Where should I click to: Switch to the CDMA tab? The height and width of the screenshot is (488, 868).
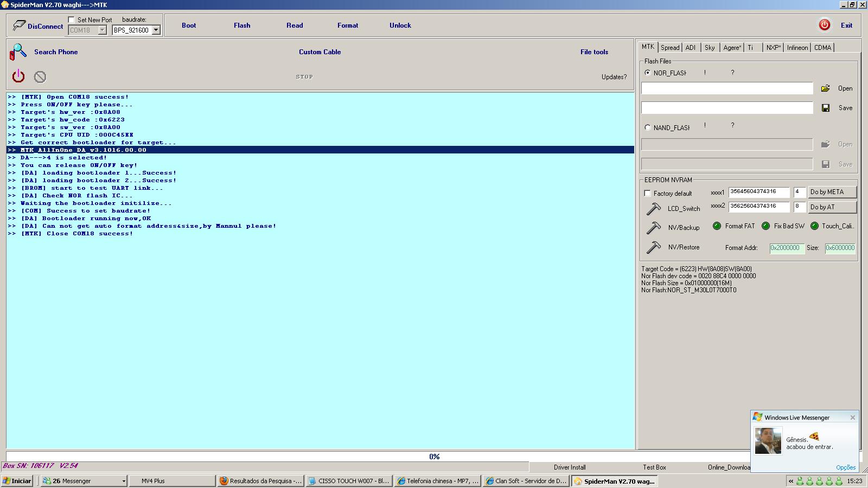(822, 48)
